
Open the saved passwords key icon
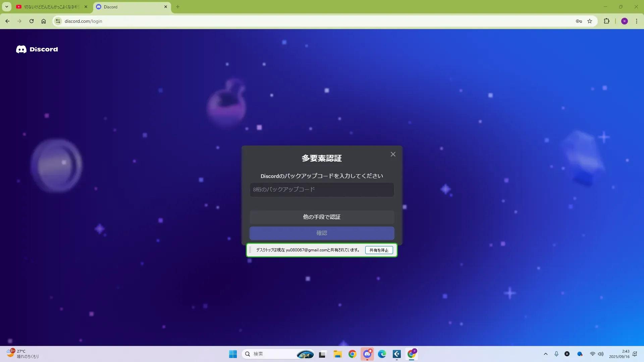click(x=579, y=21)
